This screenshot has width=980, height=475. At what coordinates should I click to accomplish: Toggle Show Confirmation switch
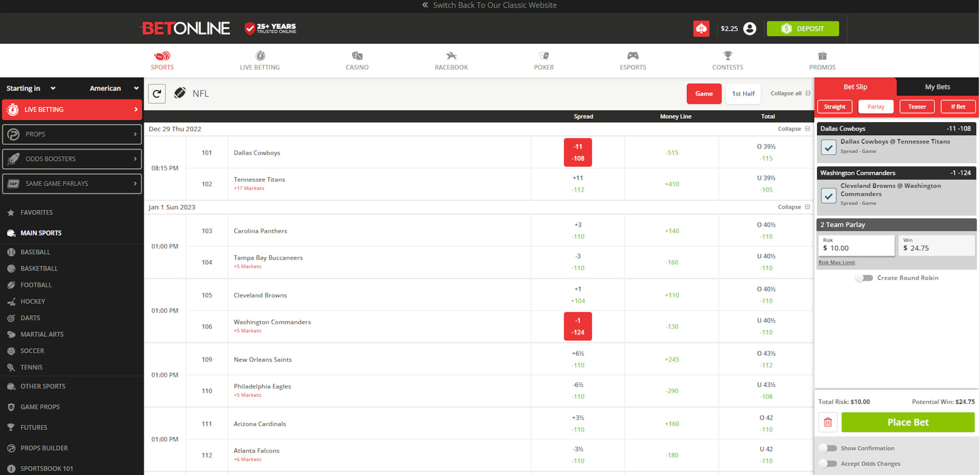tap(828, 448)
